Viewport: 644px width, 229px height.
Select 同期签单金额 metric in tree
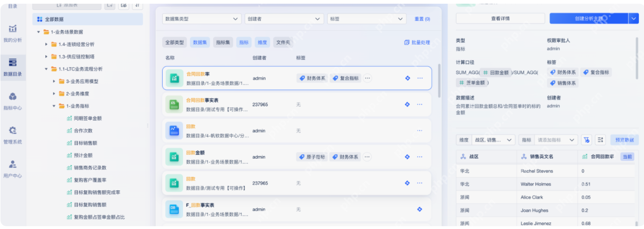(88, 118)
